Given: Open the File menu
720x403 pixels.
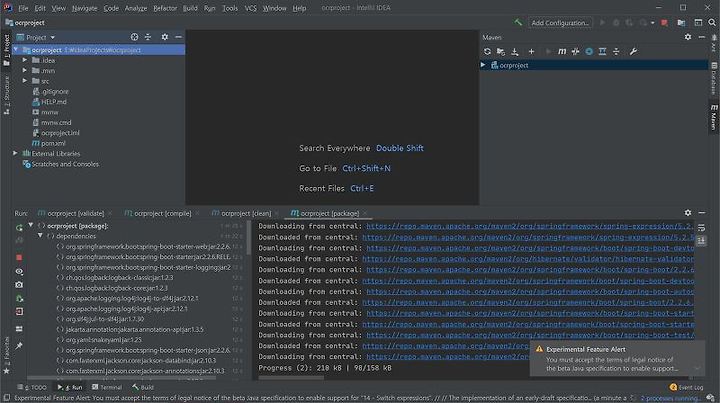Looking at the screenshot, I should [23, 8].
